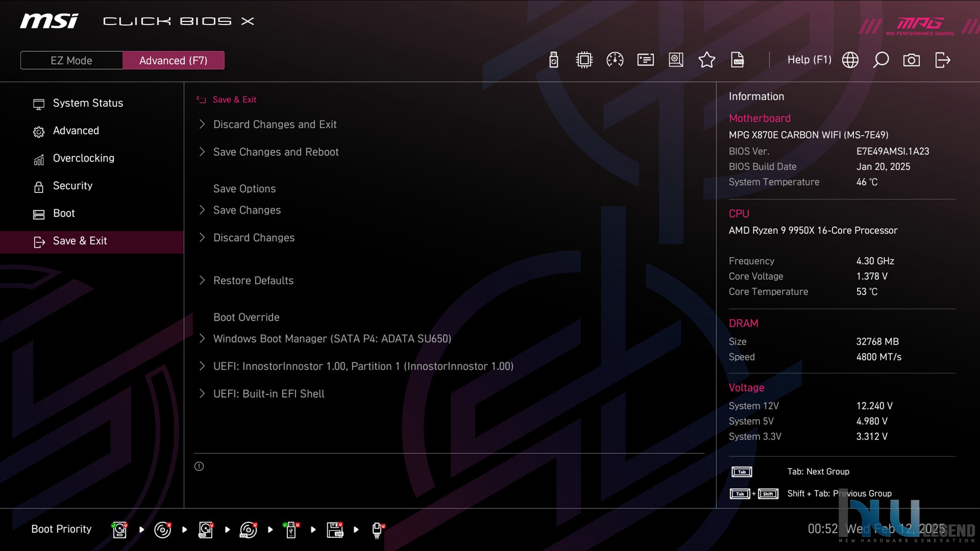980x551 pixels.
Task: Click the back arrow beside Save & Exit heading
Action: click(201, 100)
